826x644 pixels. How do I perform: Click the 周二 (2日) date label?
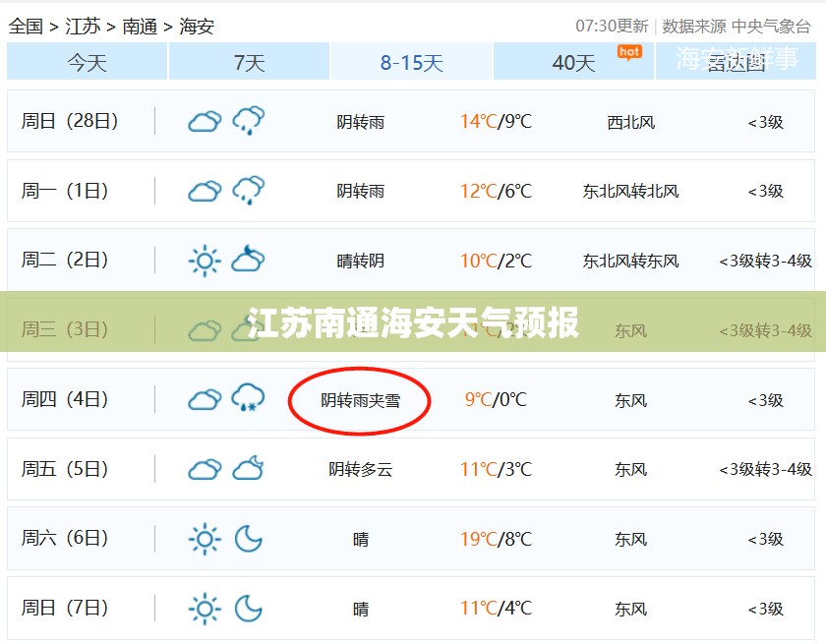point(65,261)
